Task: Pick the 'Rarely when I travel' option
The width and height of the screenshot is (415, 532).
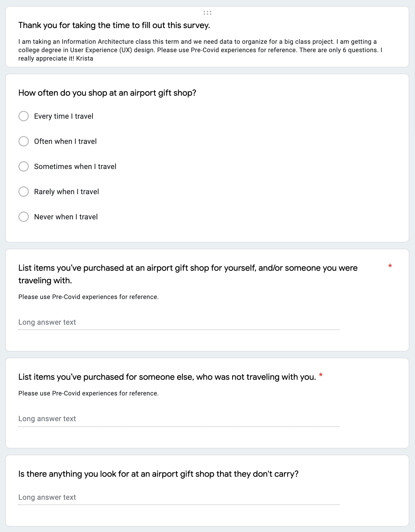Action: pos(24,192)
